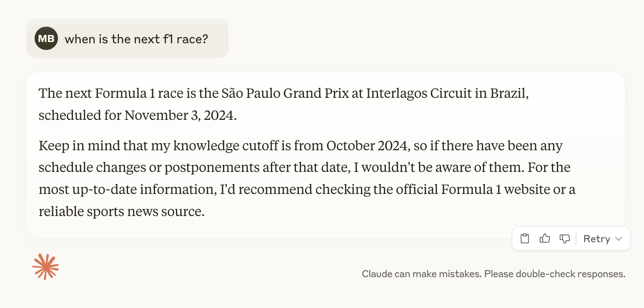Expand the chevron next to Retry
644x308 pixels.
619,239
